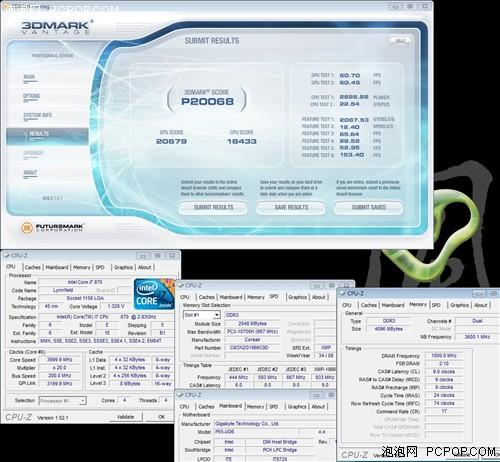500x462 pixels.
Task: Click the bus speed value 200.0 MHz
Action: pos(60,376)
